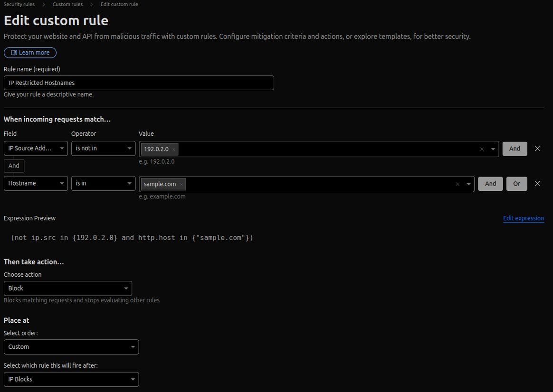Delete the IP Source Address condition row

coord(537,149)
